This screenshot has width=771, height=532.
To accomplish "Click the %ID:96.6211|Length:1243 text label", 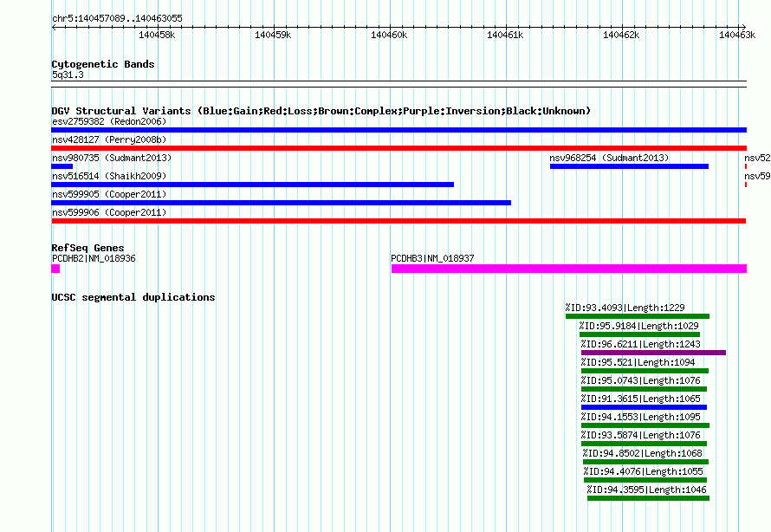I will point(641,344).
